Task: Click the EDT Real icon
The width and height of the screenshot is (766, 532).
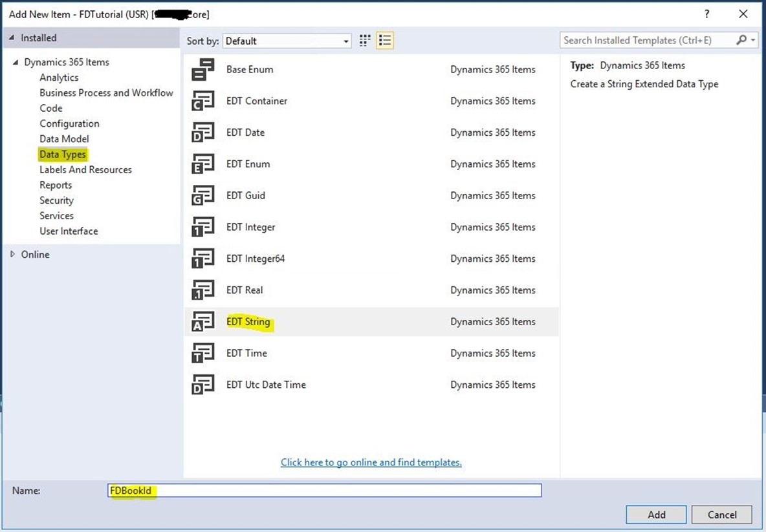Action: 202,290
